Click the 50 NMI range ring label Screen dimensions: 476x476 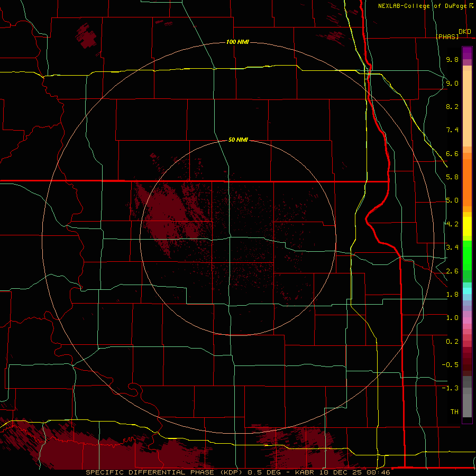coord(237,140)
